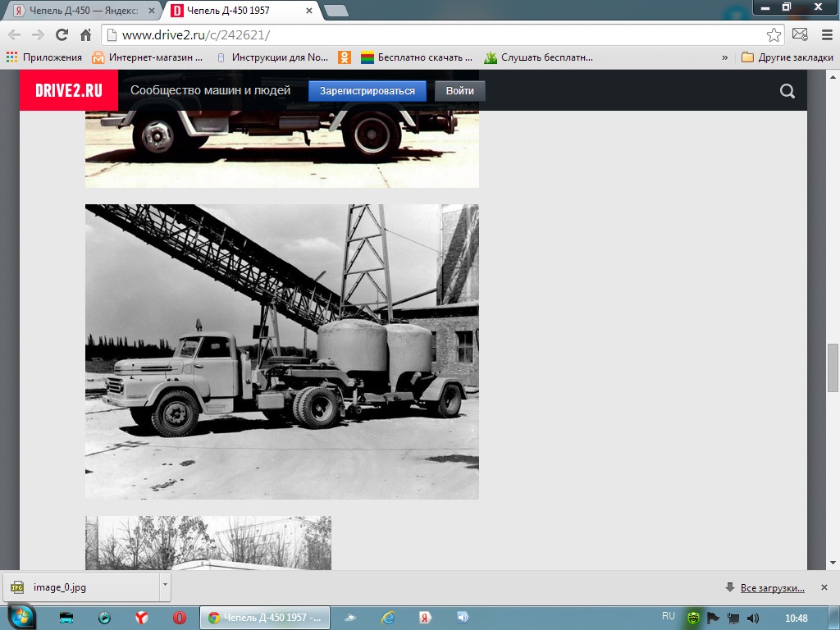Viewport: 840px width, 630px height.
Task: Open the image_0.jpg download options arrow
Action: tap(165, 587)
